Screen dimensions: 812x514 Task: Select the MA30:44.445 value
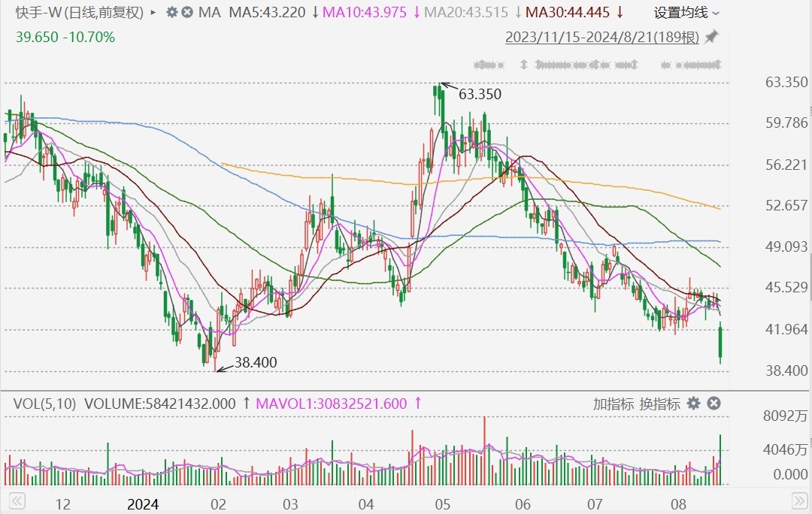568,13
